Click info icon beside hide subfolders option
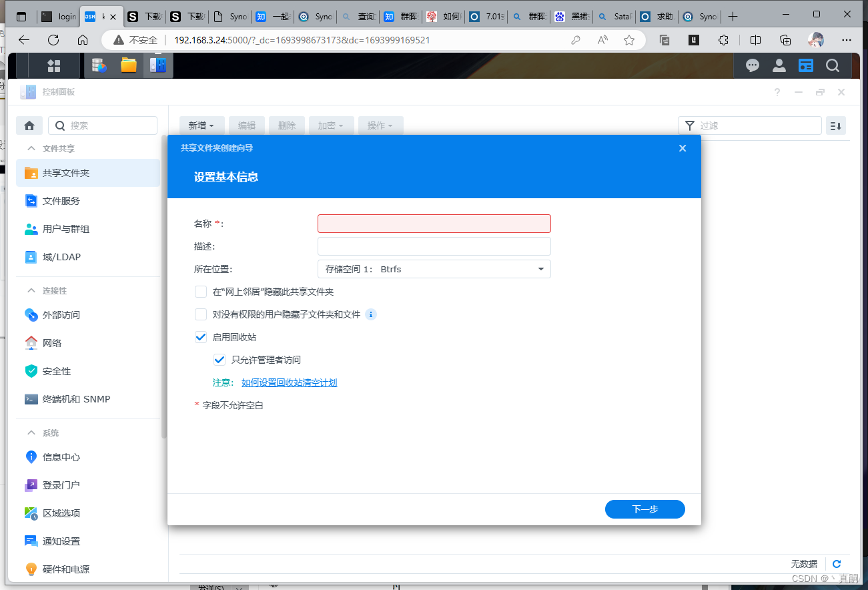Screen dimensions: 868x590 pyautogui.click(x=371, y=314)
